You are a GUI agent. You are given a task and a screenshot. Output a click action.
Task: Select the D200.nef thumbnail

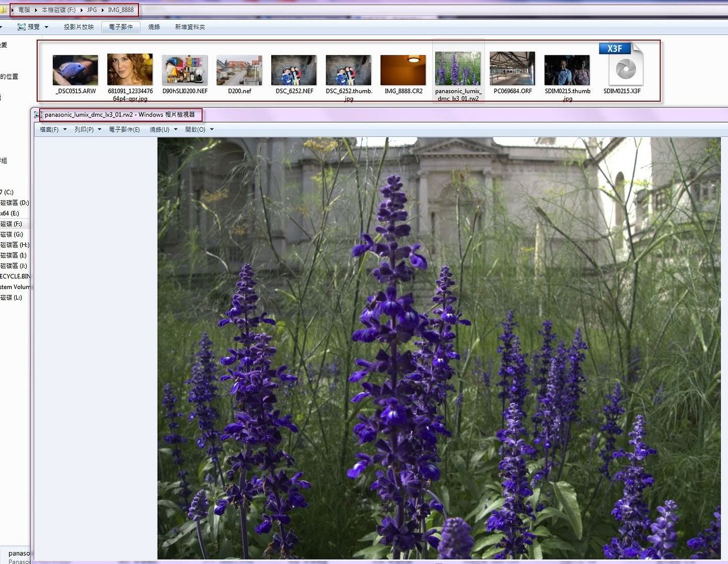tap(239, 70)
